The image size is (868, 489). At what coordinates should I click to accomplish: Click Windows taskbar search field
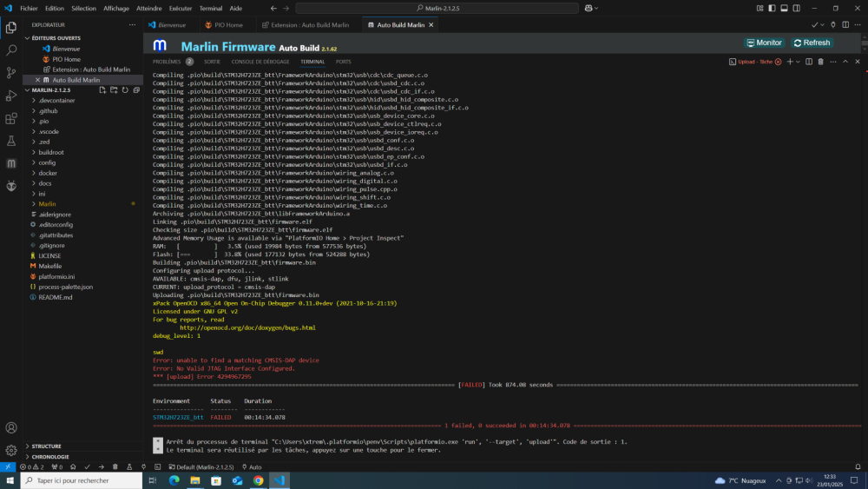82,480
